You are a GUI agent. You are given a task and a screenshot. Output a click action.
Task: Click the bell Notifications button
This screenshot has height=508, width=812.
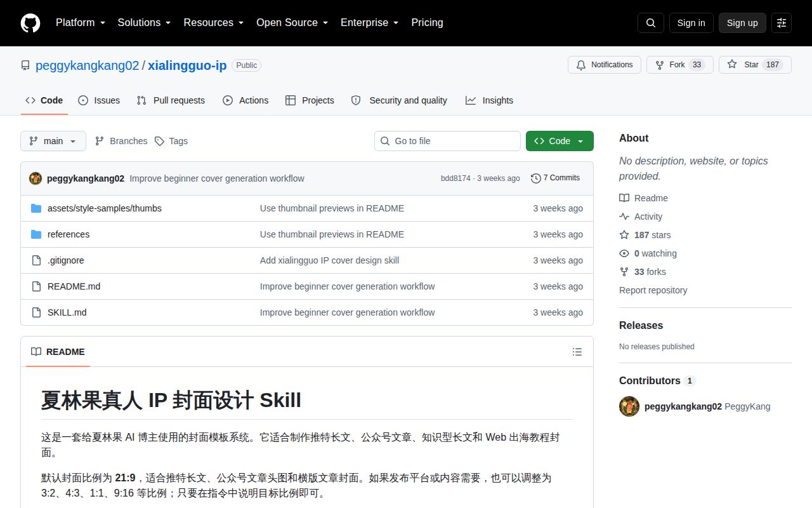[605, 65]
